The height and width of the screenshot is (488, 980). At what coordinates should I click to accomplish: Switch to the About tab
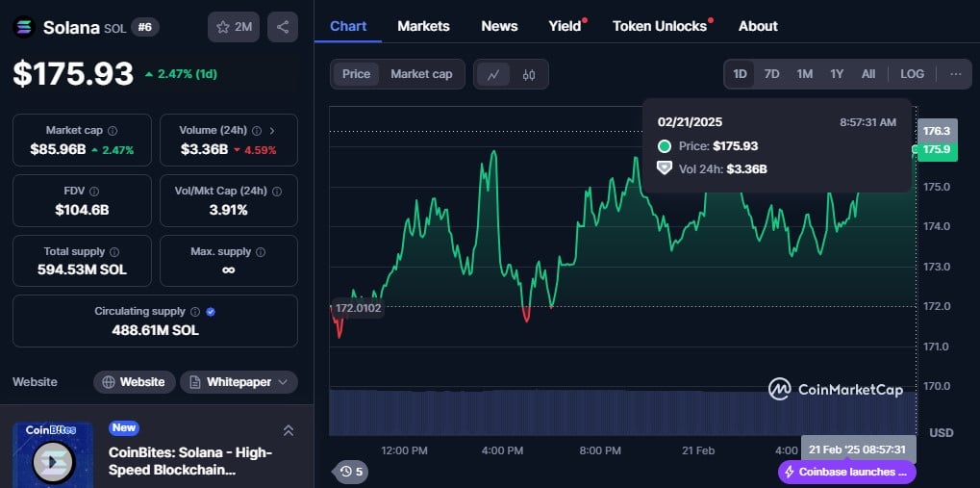pos(758,26)
